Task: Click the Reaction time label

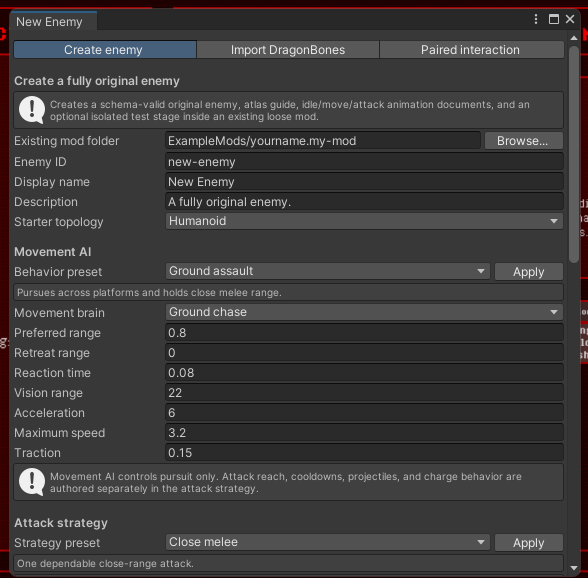Action: (x=52, y=373)
